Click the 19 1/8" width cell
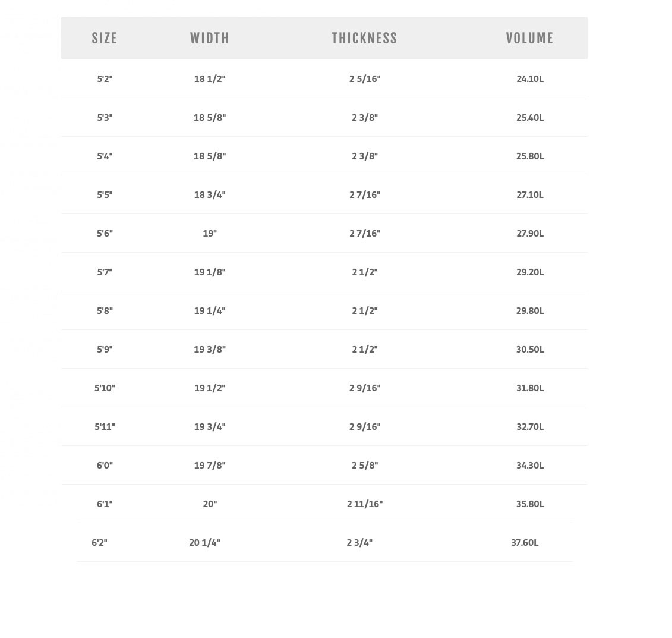672x638 pixels. [x=210, y=272]
